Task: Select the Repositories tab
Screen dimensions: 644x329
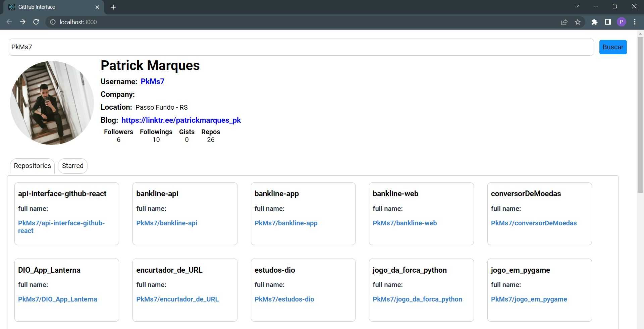Action: point(32,166)
